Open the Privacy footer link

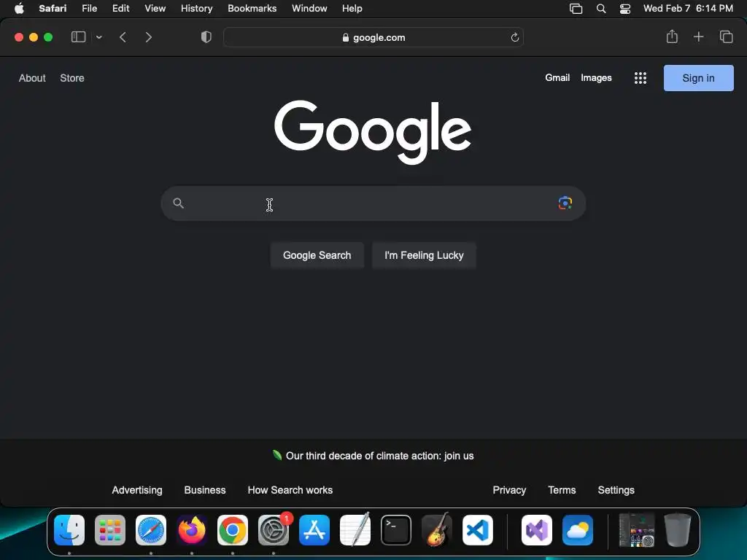pos(509,490)
